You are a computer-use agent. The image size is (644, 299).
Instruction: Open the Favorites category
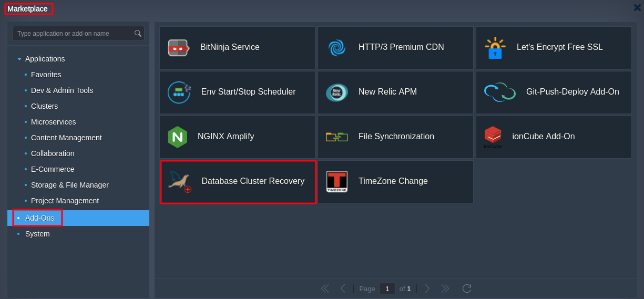point(46,75)
